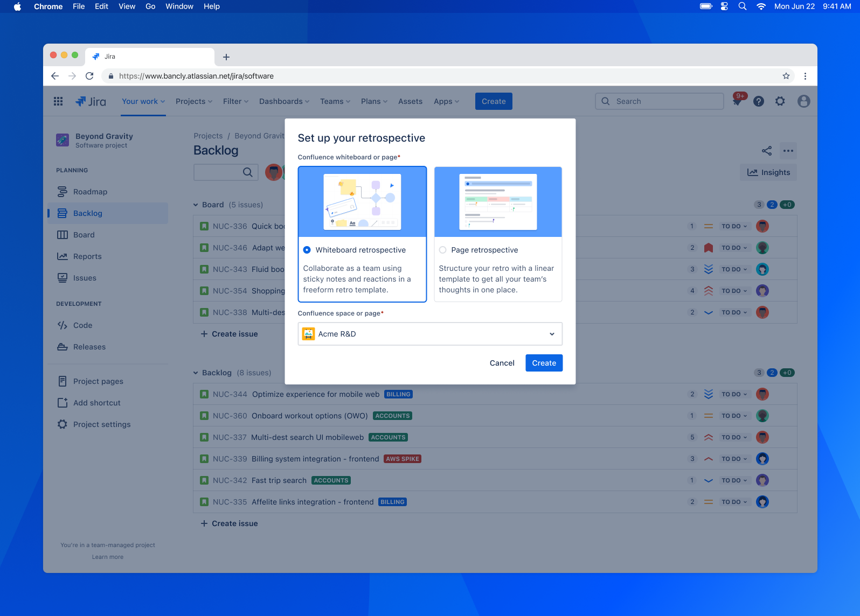860x616 pixels.
Task: Click the Cancel button in the dialog
Action: point(502,363)
